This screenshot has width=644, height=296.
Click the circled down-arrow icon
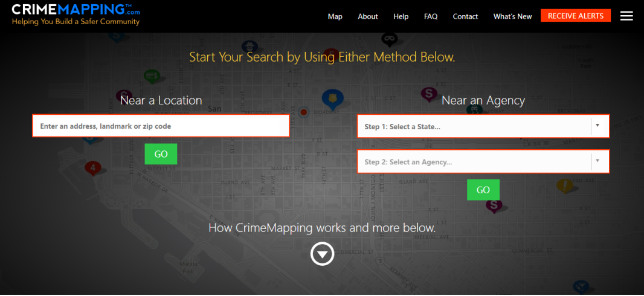(323, 254)
